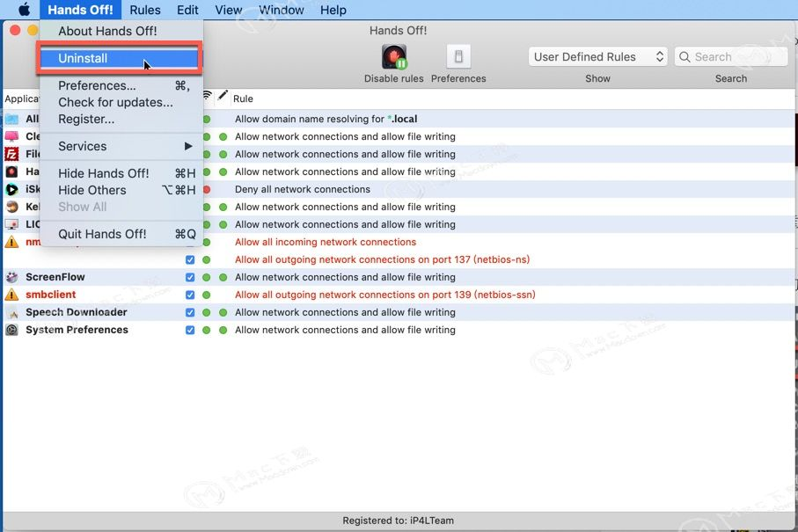
Task: Click the Rule column header
Action: (243, 98)
